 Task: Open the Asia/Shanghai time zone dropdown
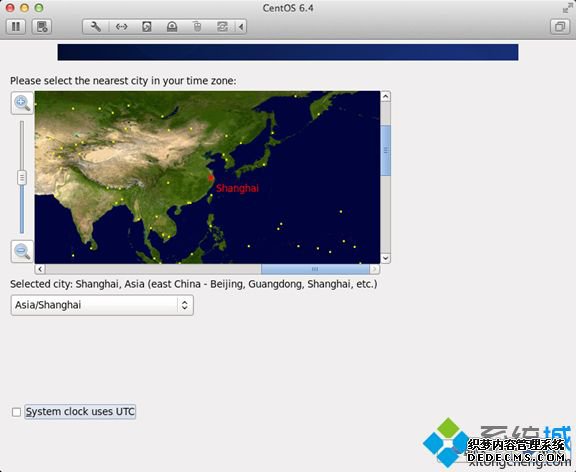tap(102, 305)
